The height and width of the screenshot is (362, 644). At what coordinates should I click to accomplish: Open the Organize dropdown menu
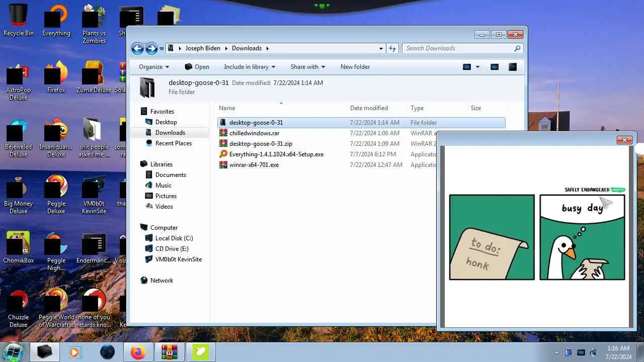154,67
